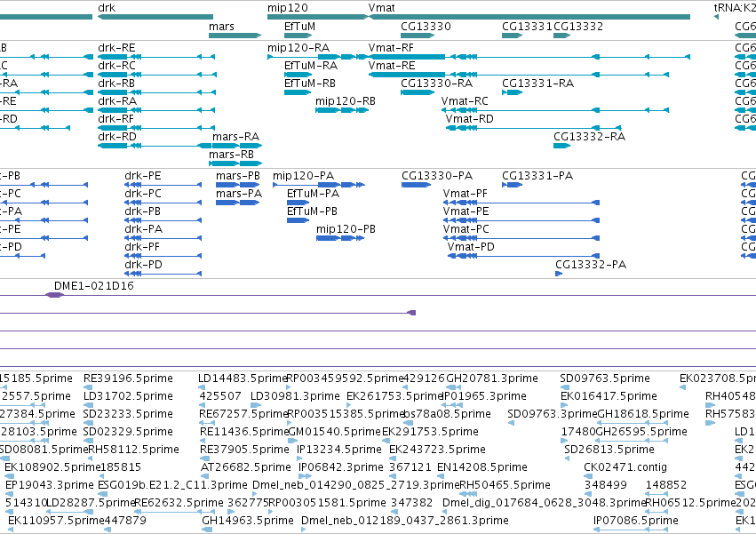This screenshot has width=756, height=534.
Task: Click transcript drk-RB
Action: click(156, 92)
